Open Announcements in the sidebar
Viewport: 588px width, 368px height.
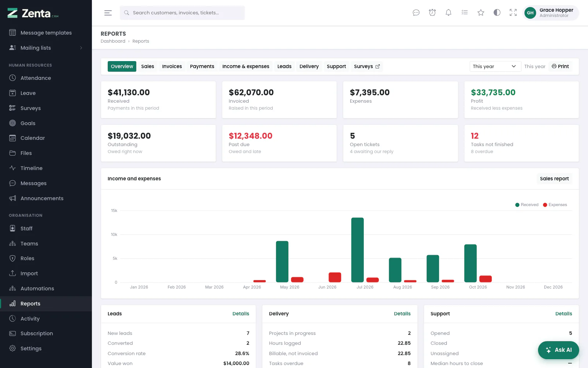point(46,198)
